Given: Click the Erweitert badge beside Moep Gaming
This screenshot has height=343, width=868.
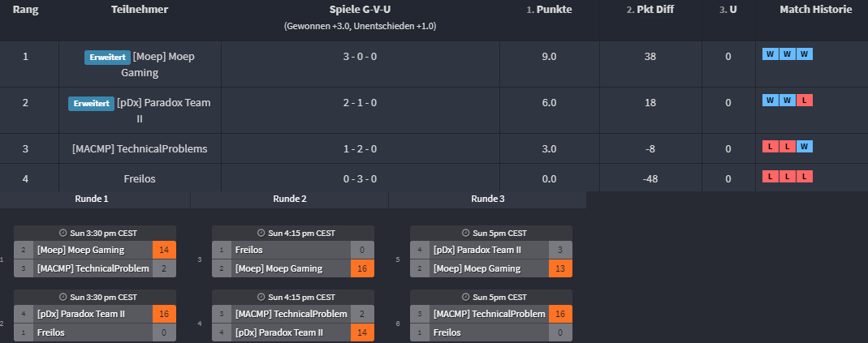Looking at the screenshot, I should point(106,58).
